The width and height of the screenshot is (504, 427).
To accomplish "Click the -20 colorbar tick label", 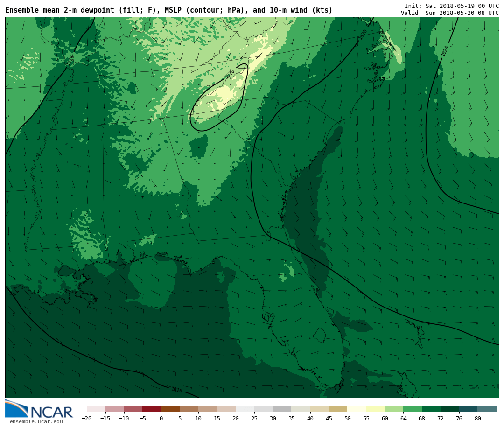I will 87,418.
